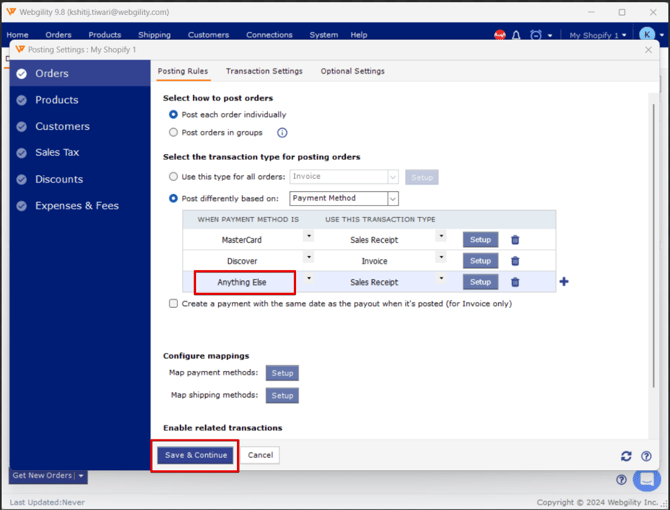Open the chat support bubble
Image resolution: width=670 pixels, height=510 pixels.
point(647,480)
